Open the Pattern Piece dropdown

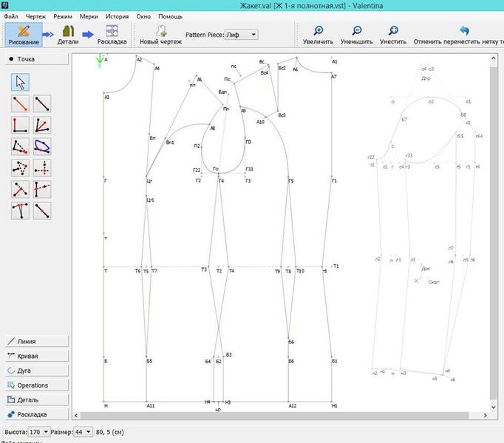pyautogui.click(x=241, y=34)
